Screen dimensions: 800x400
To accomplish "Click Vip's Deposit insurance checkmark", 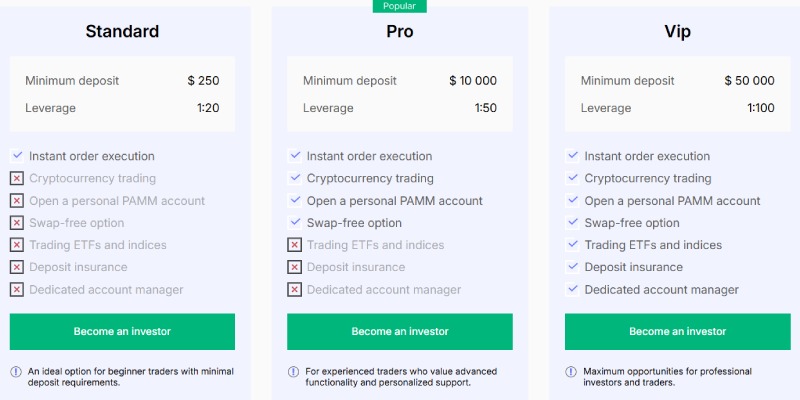I will [x=573, y=267].
